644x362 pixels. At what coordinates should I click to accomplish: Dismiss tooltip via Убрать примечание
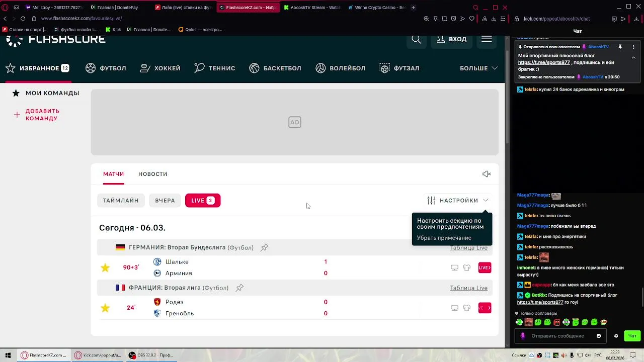pyautogui.click(x=444, y=238)
